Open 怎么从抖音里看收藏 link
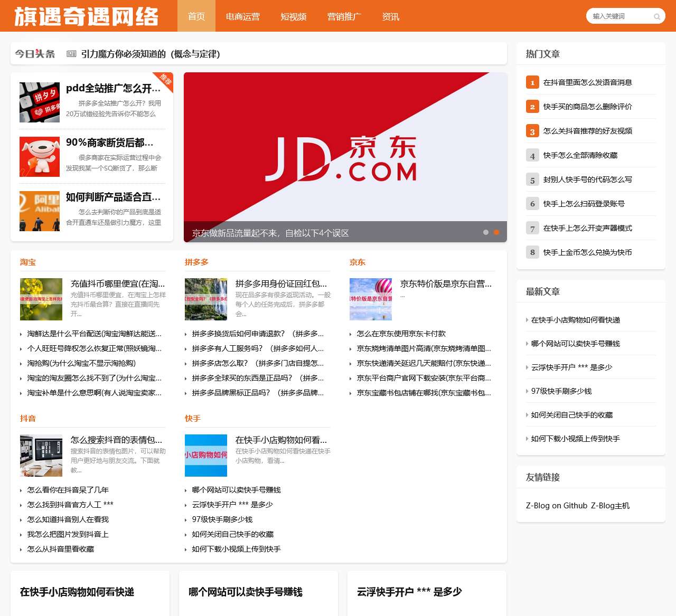This screenshot has width=676, height=616. (61, 549)
